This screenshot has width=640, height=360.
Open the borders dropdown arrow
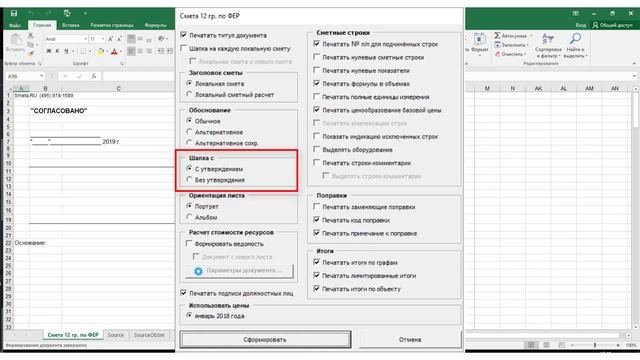tap(90, 51)
